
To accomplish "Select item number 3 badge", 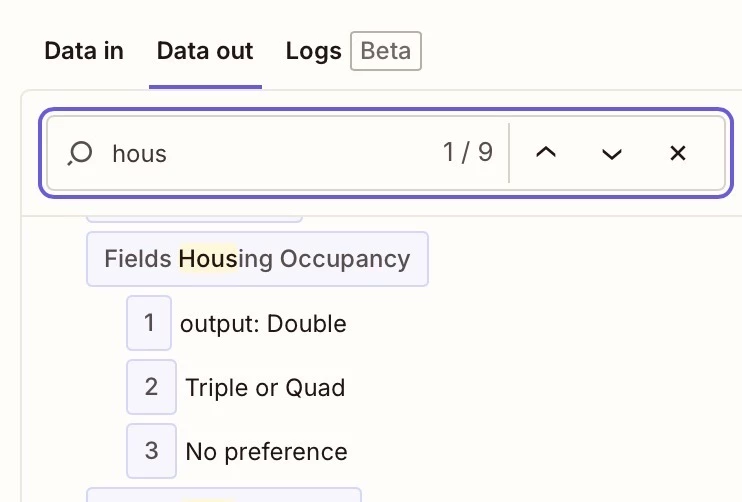I will [x=151, y=451].
